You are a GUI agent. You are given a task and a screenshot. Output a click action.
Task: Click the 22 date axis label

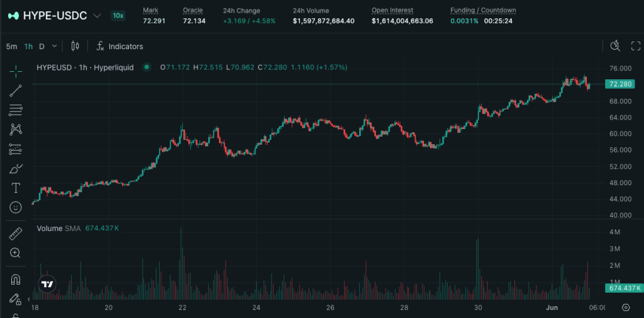pos(182,307)
